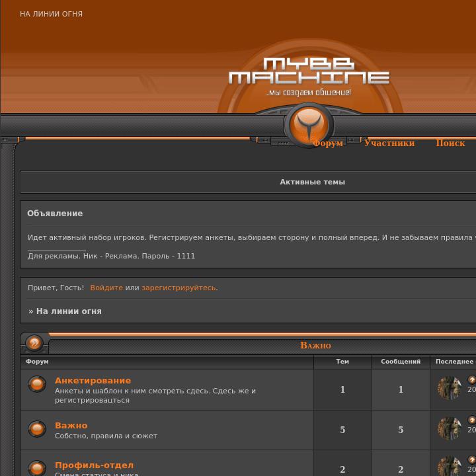This screenshot has width=476, height=476.
Task: Click the Важно category header title
Action: [315, 345]
